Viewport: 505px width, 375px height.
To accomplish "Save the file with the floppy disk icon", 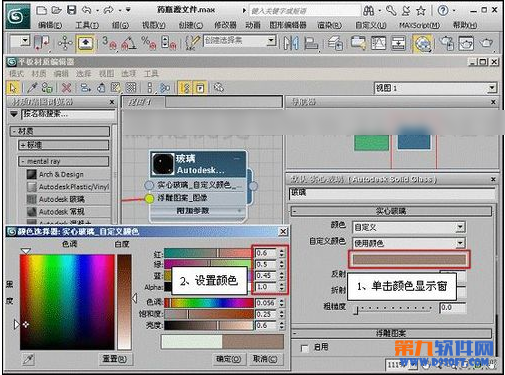I will [x=71, y=10].
